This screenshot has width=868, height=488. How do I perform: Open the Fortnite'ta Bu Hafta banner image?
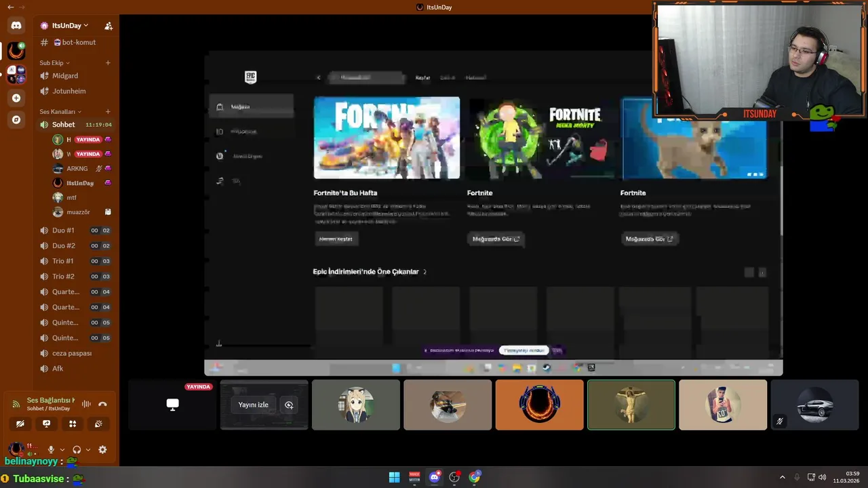[387, 138]
